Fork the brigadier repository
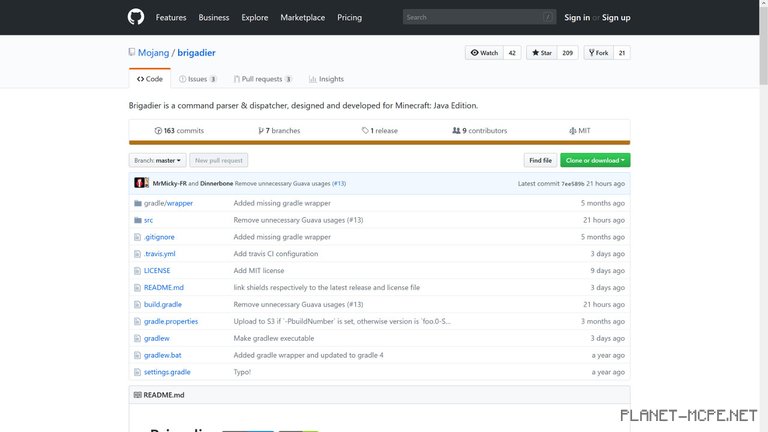This screenshot has height=432, width=768. (599, 53)
